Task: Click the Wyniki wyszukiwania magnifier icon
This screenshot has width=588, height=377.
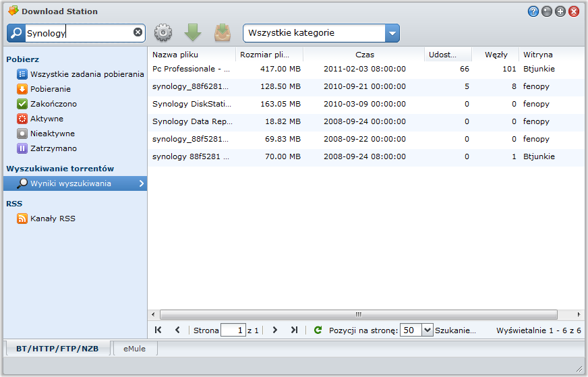Action: click(22, 183)
